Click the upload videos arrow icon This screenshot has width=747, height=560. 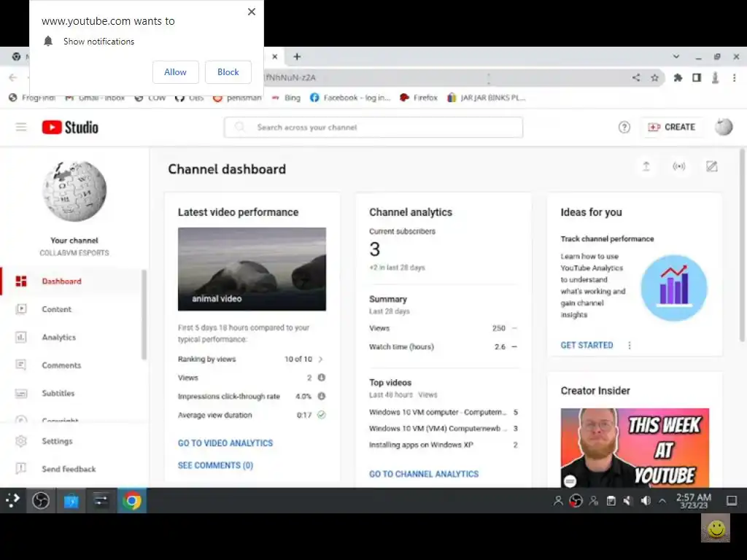click(x=646, y=166)
